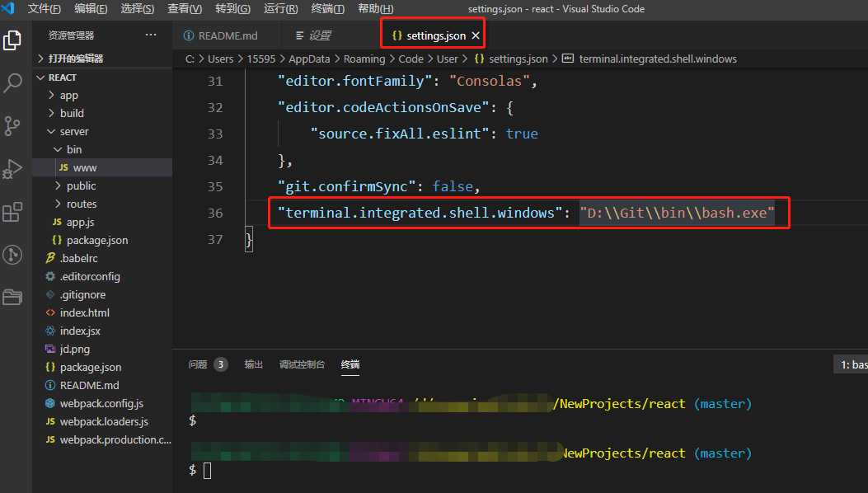Open the 帮助(H) menu
The height and width of the screenshot is (493, 868).
click(x=376, y=9)
